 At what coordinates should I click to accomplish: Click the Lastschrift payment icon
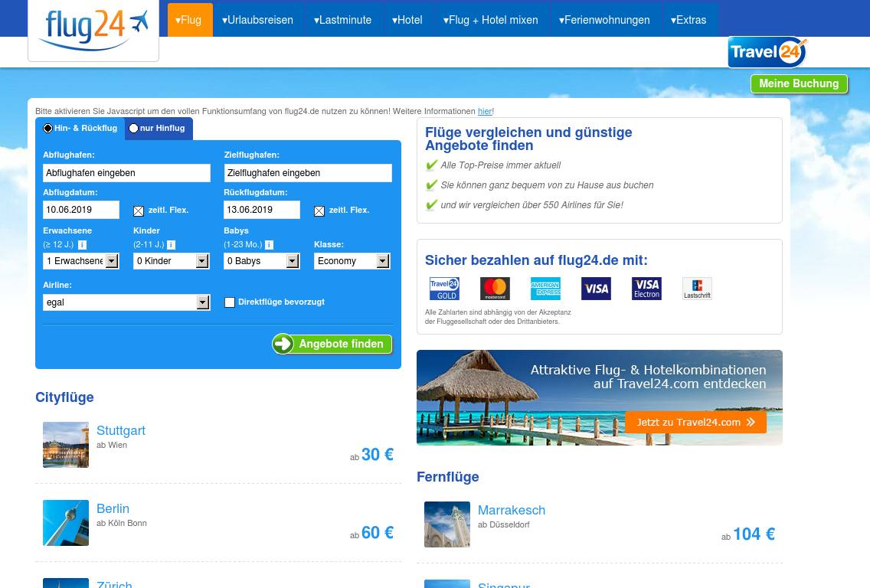pyautogui.click(x=697, y=289)
